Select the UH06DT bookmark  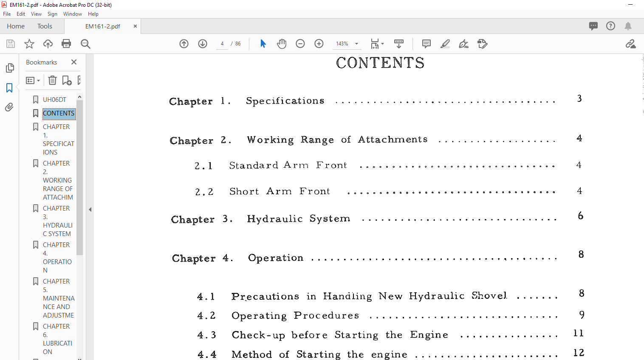[x=54, y=99]
